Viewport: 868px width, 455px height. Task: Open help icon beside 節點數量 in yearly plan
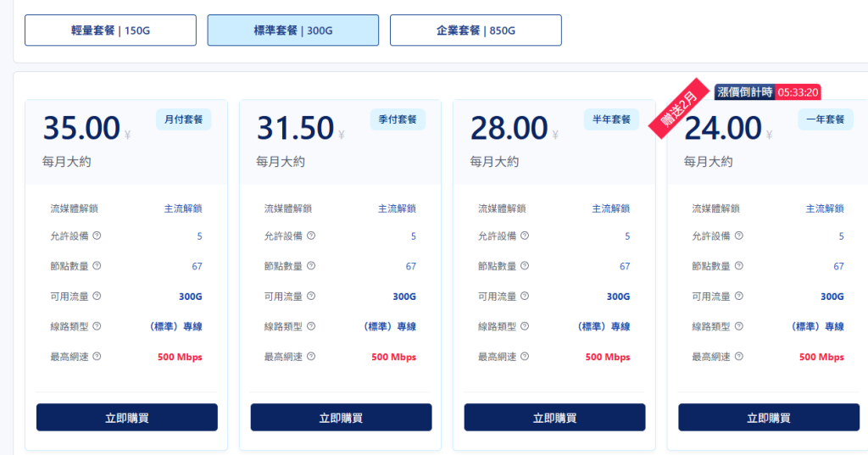[739, 266]
